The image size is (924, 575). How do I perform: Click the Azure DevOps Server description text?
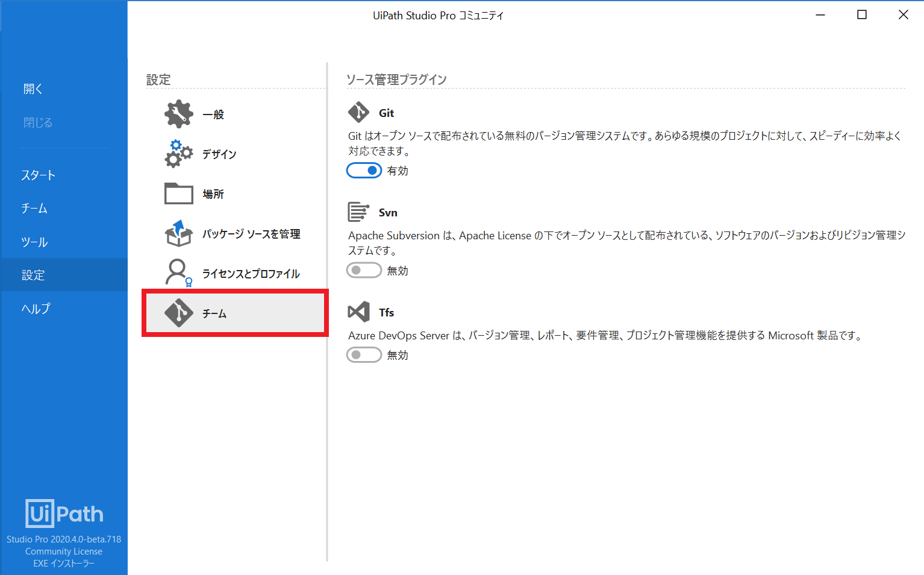point(605,335)
